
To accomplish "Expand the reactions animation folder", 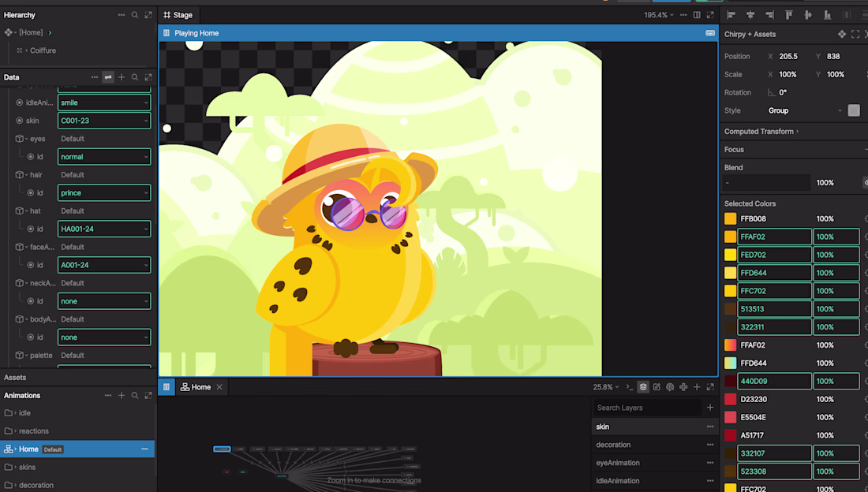I will click(x=16, y=431).
